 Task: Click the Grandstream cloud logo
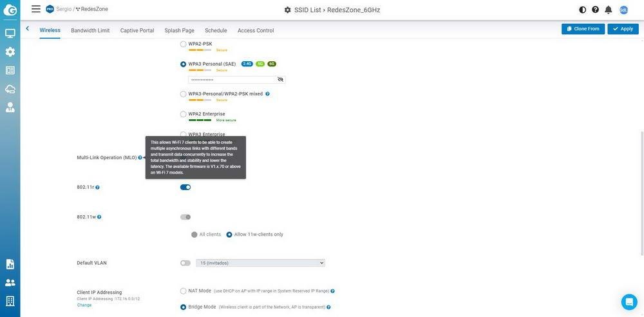tap(10, 10)
